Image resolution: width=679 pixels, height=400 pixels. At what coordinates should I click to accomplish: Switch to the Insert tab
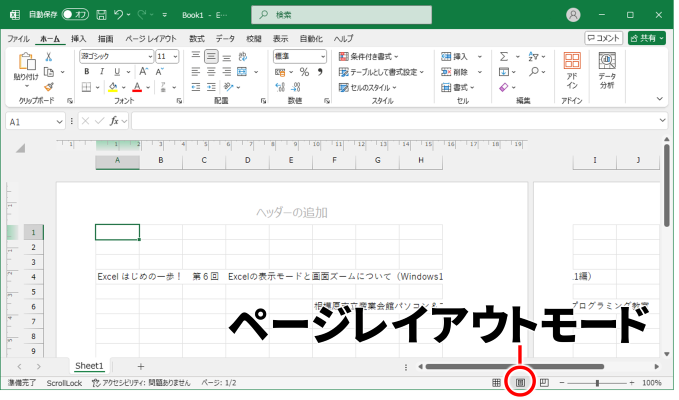(78, 39)
